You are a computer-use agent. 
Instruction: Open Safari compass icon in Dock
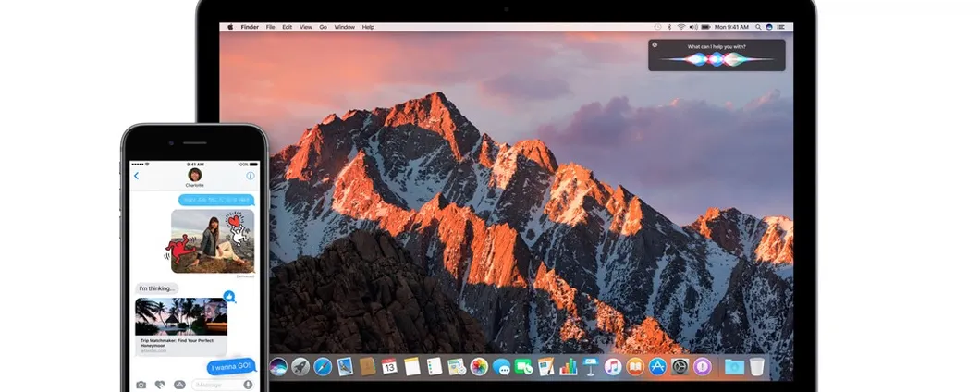[323, 366]
